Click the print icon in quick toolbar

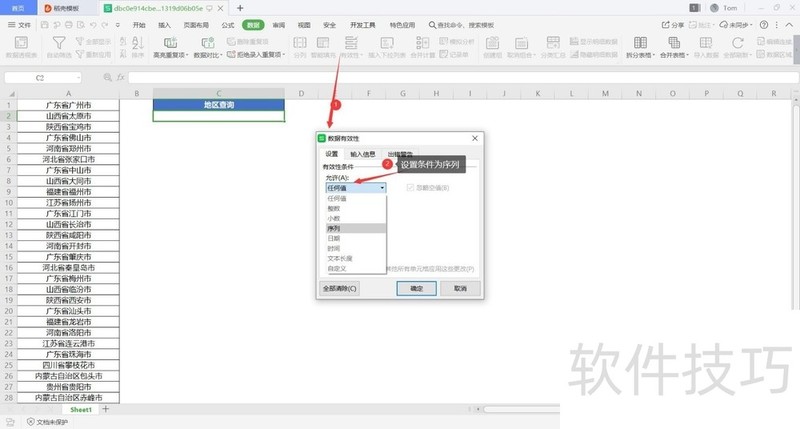pyautogui.click(x=68, y=24)
